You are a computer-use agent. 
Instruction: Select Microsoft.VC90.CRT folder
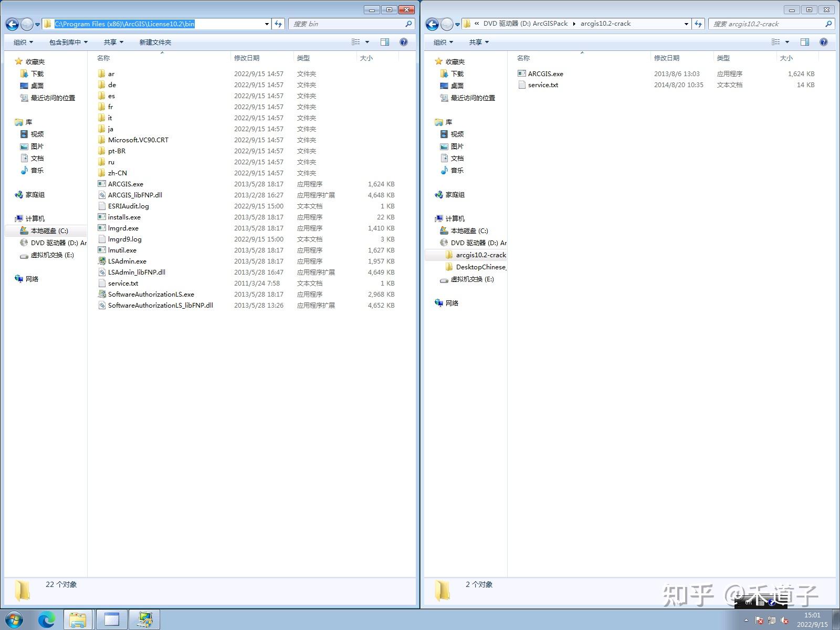click(138, 140)
